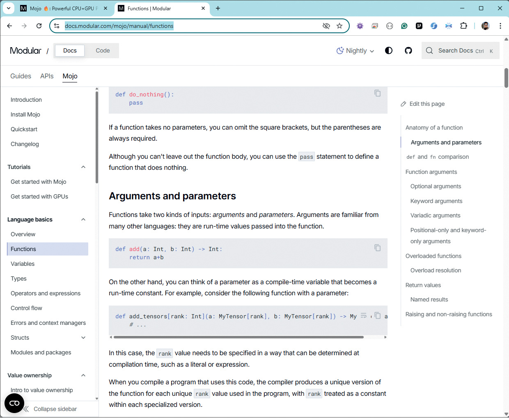Toggle word wrap on add_tensors code
This screenshot has height=420, width=509.
click(x=364, y=316)
